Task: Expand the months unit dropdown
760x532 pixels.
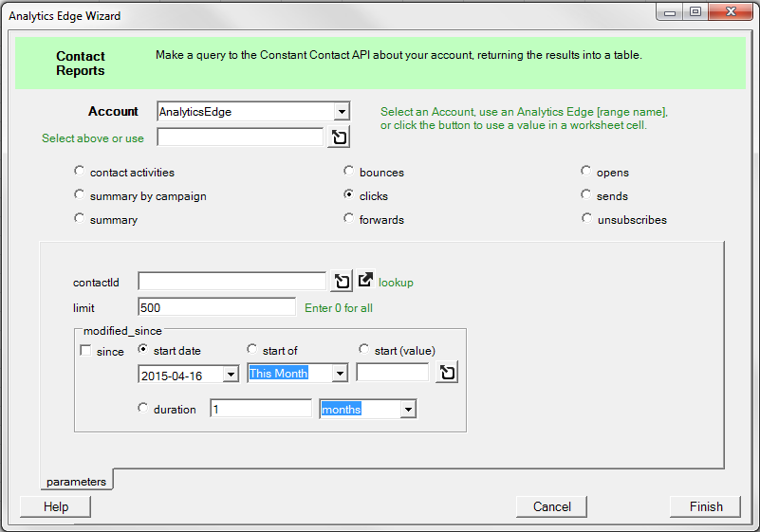Action: pyautogui.click(x=408, y=410)
